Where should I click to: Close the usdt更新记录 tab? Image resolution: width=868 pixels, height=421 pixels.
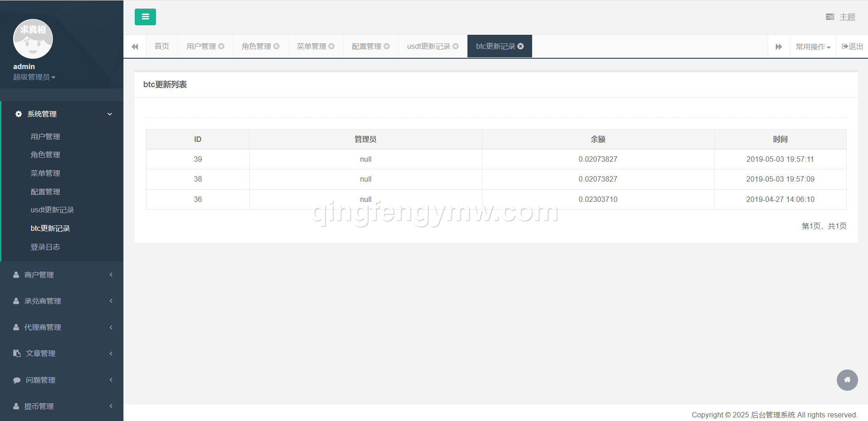[456, 46]
